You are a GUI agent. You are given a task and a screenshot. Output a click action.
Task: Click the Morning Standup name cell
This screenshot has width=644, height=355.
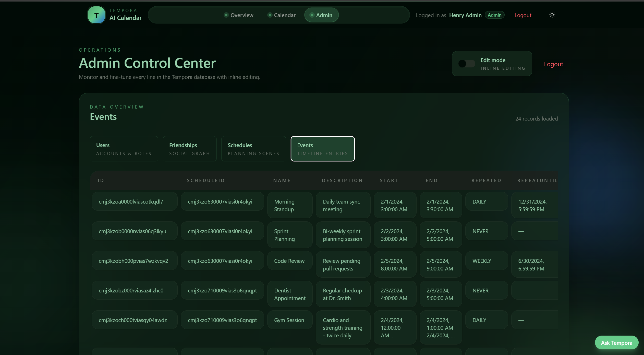[289, 205]
